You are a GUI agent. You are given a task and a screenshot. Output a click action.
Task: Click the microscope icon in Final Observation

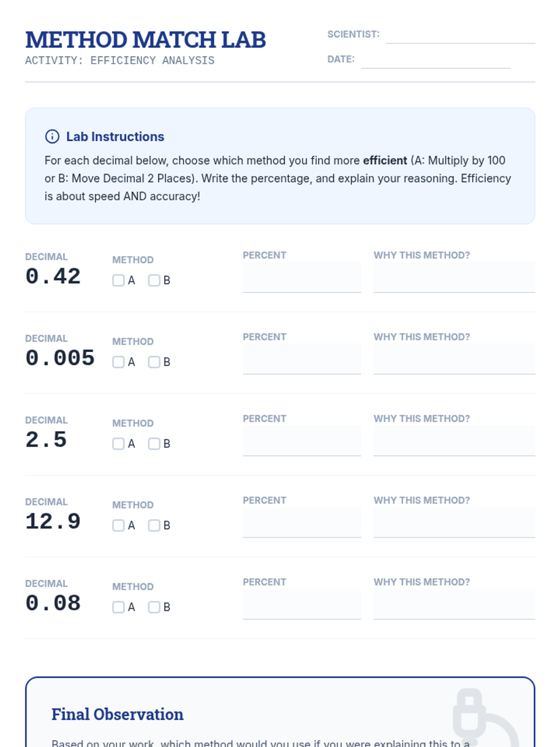(485, 717)
